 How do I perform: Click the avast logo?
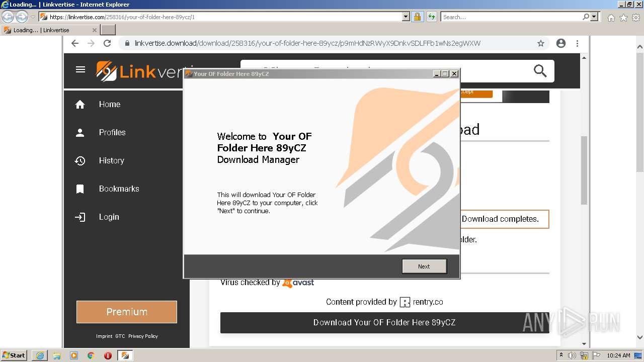298,283
